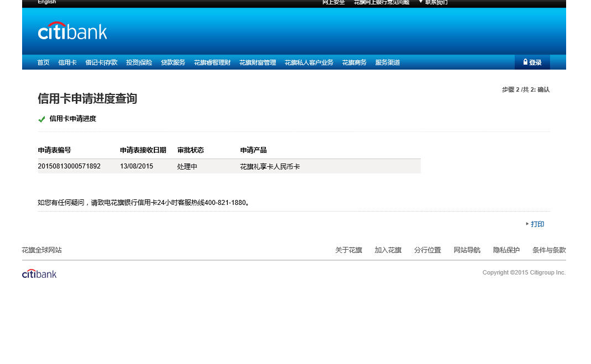Click the Copyright ©2015 Citigroup Inc. text
Screen dimensions: 591x364
[x=524, y=272]
